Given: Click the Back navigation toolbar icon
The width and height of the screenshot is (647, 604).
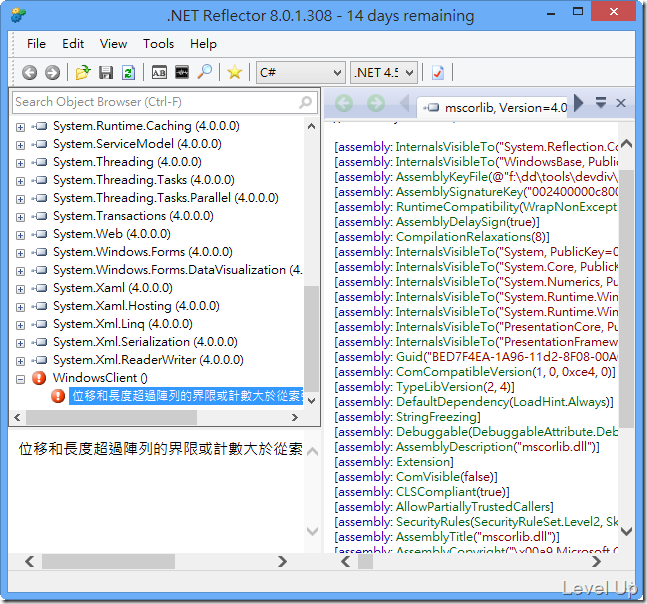Looking at the screenshot, I should click(x=29, y=73).
